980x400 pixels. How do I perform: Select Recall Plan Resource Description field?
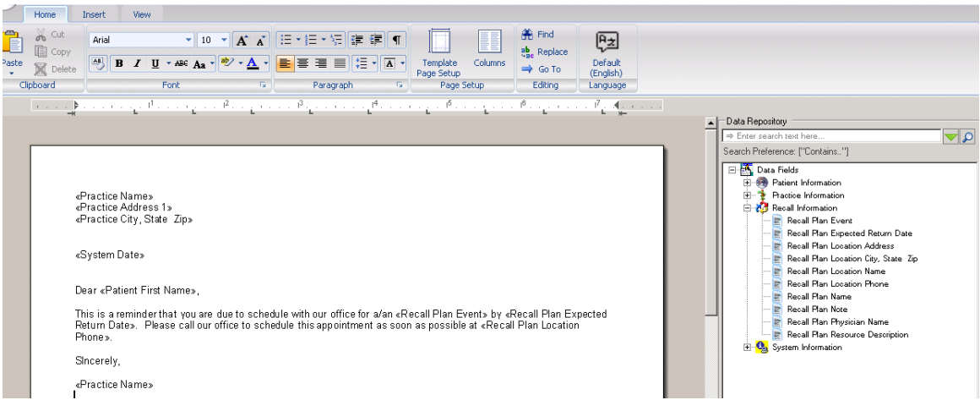point(847,334)
